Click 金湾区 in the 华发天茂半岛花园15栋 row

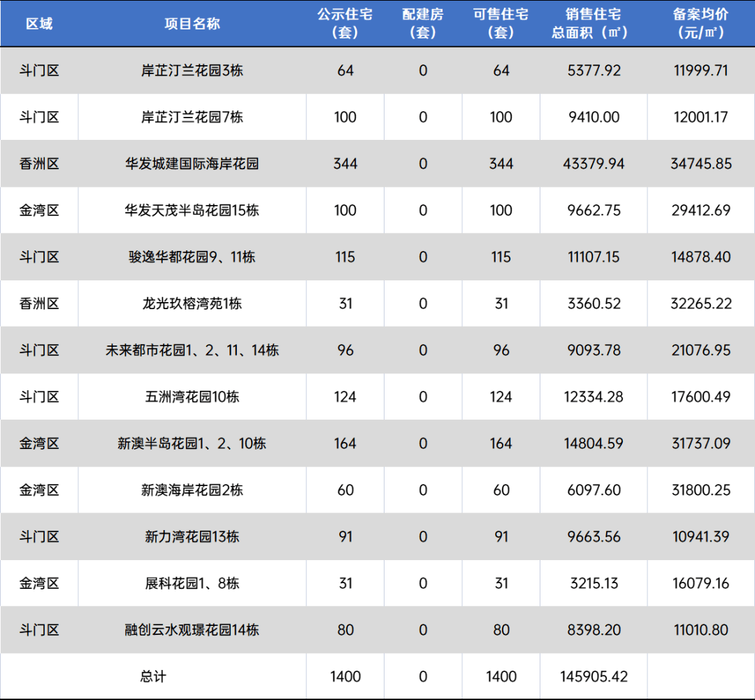(39, 210)
